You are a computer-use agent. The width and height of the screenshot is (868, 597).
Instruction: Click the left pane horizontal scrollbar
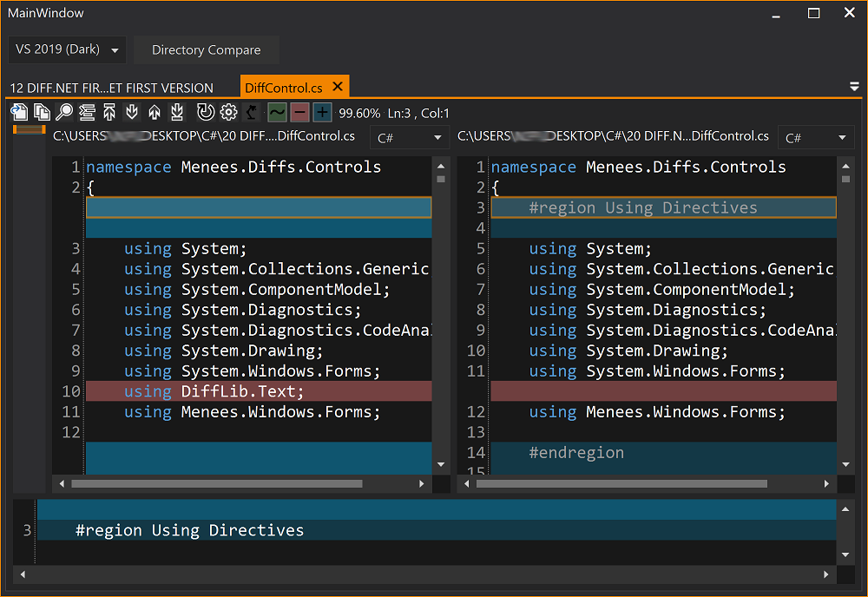pyautogui.click(x=217, y=483)
